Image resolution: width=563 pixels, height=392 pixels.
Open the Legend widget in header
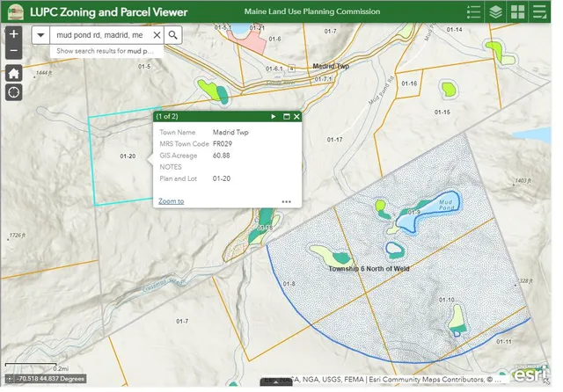tap(474, 12)
